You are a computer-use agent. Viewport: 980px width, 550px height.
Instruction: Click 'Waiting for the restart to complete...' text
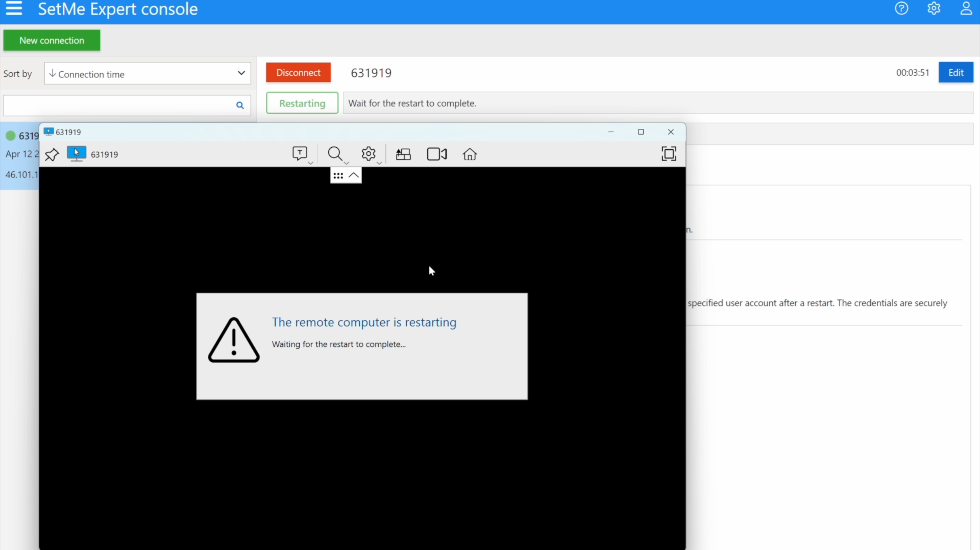[x=339, y=344]
